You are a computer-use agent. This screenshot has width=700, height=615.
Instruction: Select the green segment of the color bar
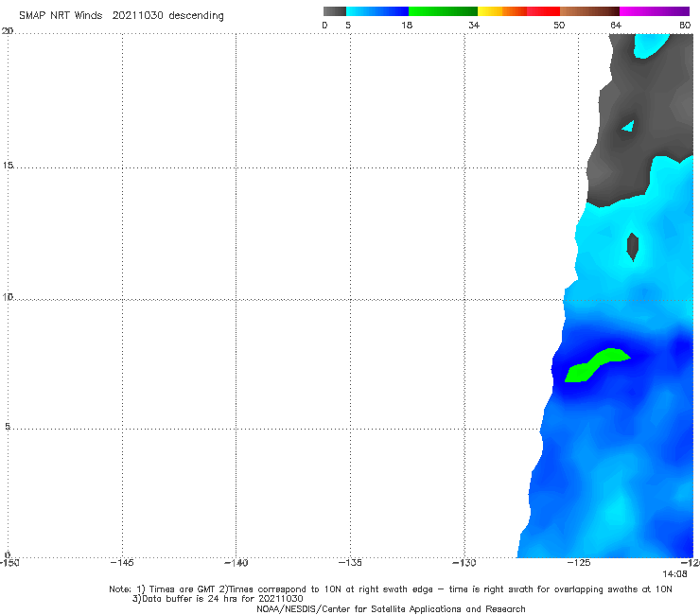coord(443,11)
